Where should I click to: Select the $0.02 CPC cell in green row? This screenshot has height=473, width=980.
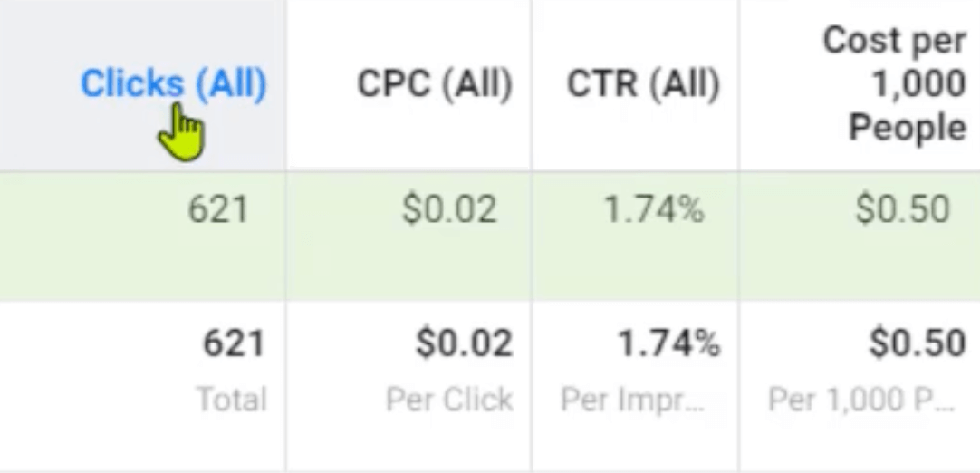click(x=448, y=209)
